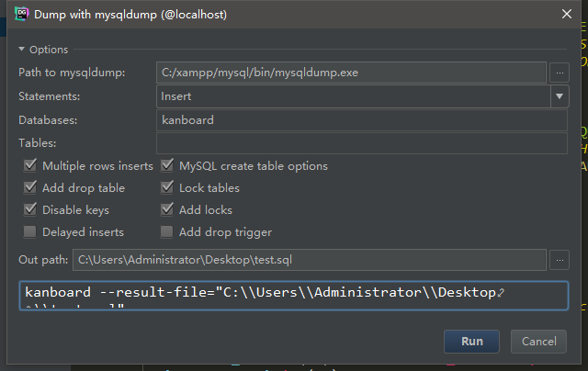Close the Dump with mysqldump dialog
Viewport: 588px width, 371px height.
point(567,15)
